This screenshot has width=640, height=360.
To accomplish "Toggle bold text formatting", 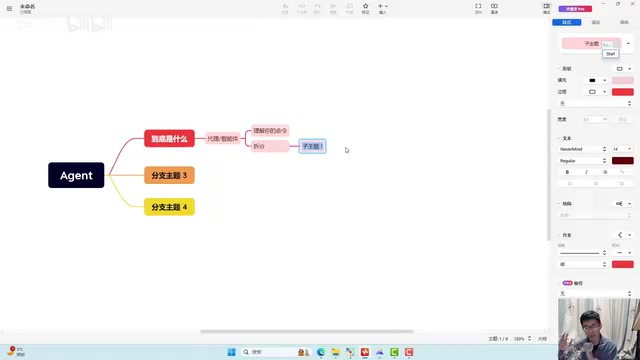I will tap(567, 172).
